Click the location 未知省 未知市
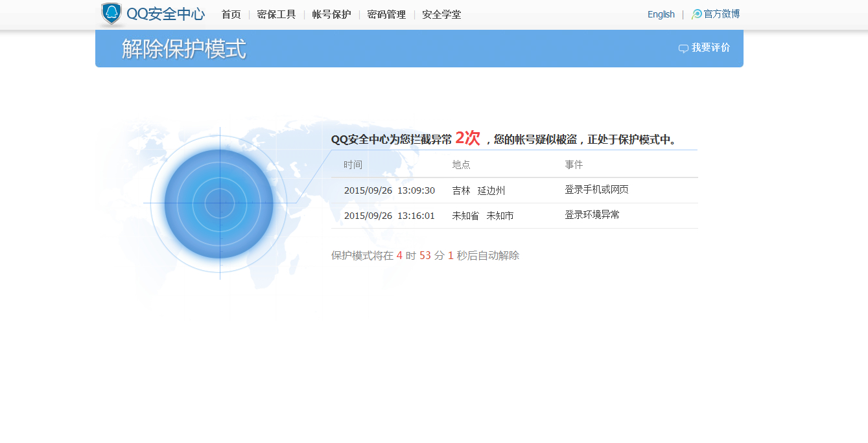The width and height of the screenshot is (868, 443). (x=483, y=216)
